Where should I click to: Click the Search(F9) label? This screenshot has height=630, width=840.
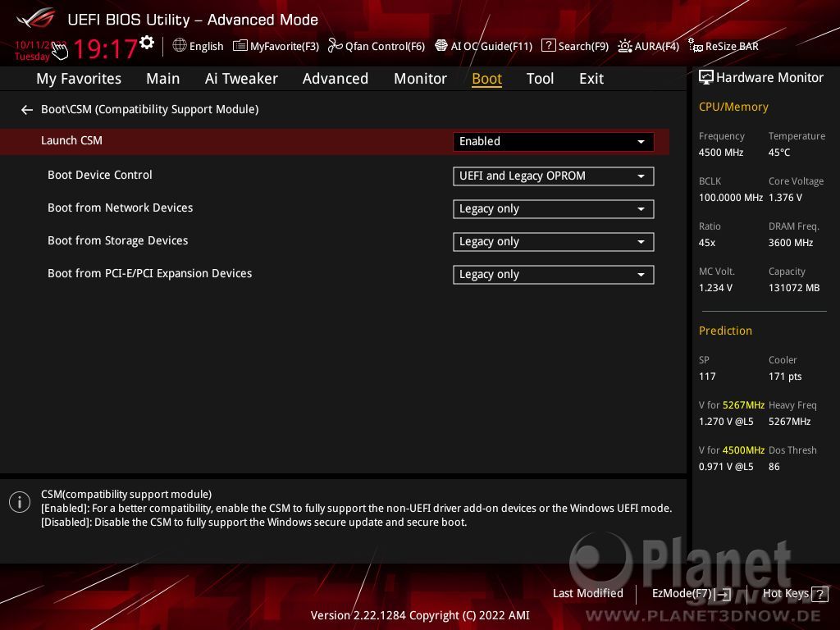click(x=583, y=46)
